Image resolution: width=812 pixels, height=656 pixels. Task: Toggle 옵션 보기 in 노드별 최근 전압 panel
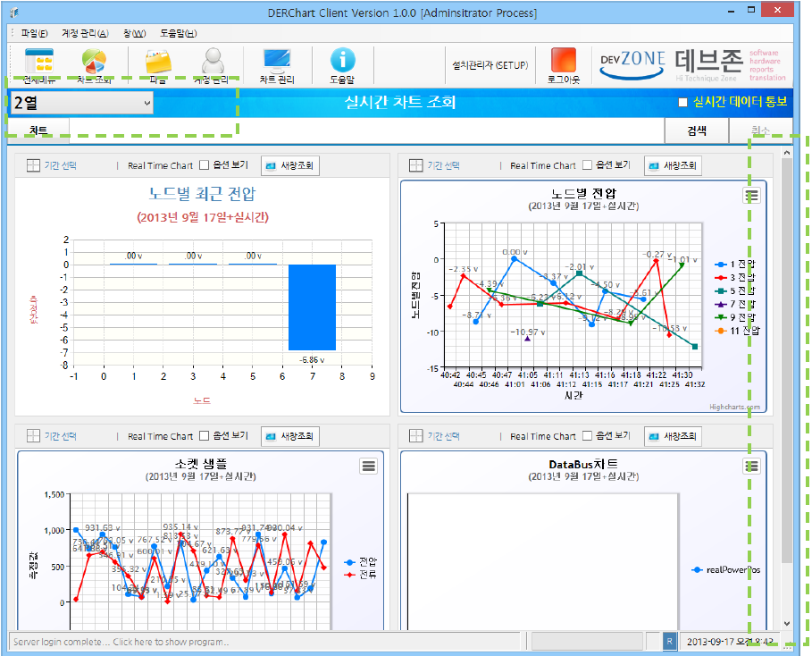(205, 165)
